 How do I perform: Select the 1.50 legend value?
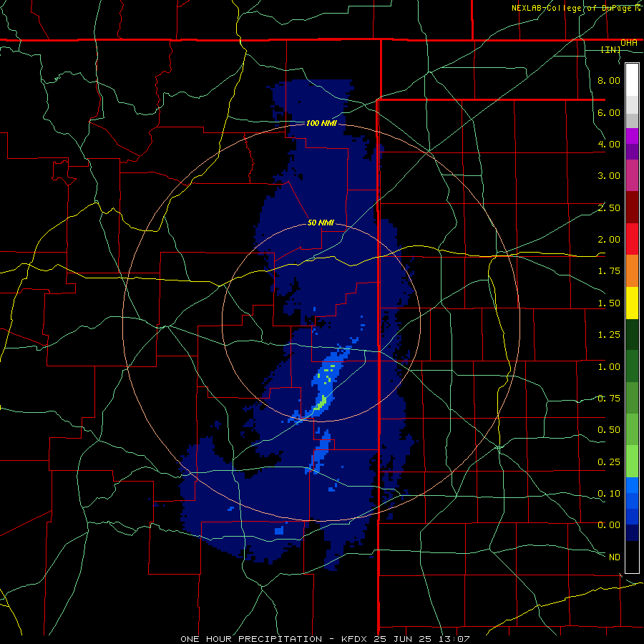[x=609, y=303]
